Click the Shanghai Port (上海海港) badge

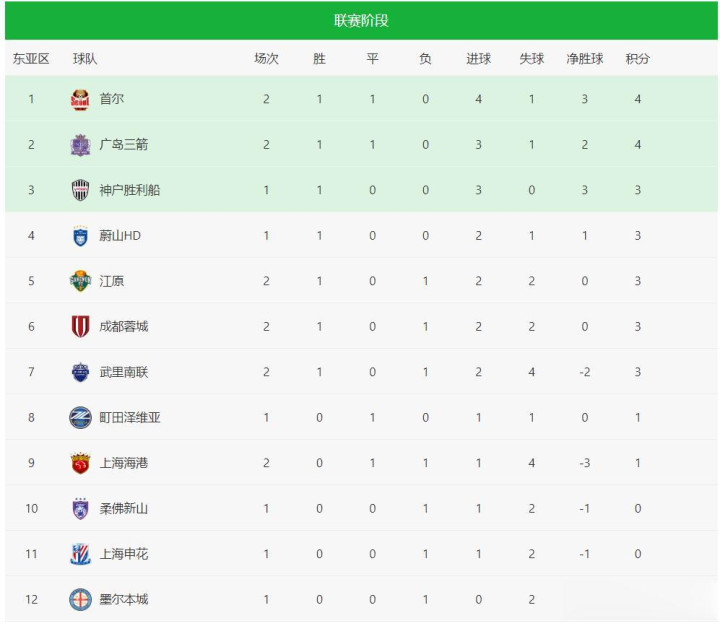[x=80, y=463]
